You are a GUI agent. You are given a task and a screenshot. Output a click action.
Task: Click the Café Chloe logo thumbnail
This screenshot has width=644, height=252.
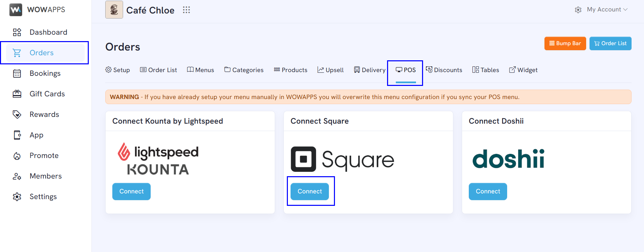tap(114, 9)
